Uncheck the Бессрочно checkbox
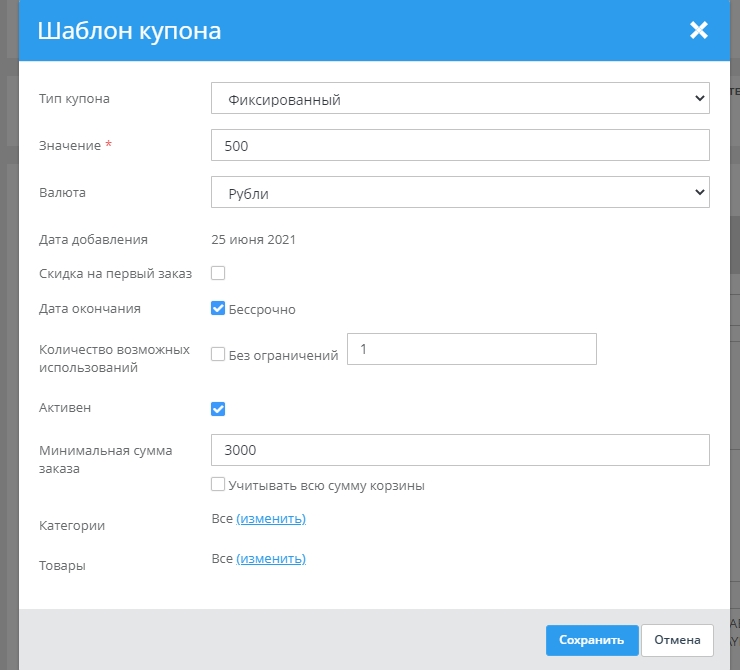The width and height of the screenshot is (740, 670). [218, 309]
